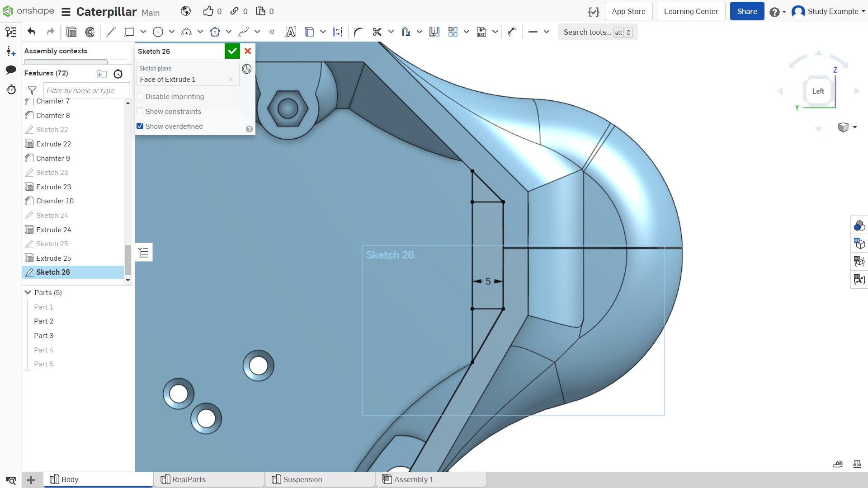Screen dimensions: 868x488
Task: Open the Help menu
Action: pyautogui.click(x=778, y=12)
